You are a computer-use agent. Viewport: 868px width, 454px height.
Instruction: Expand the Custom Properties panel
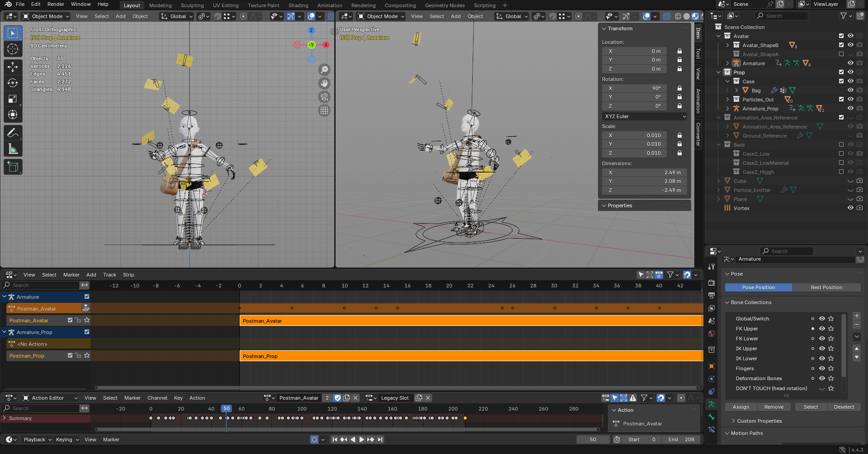pos(759,421)
